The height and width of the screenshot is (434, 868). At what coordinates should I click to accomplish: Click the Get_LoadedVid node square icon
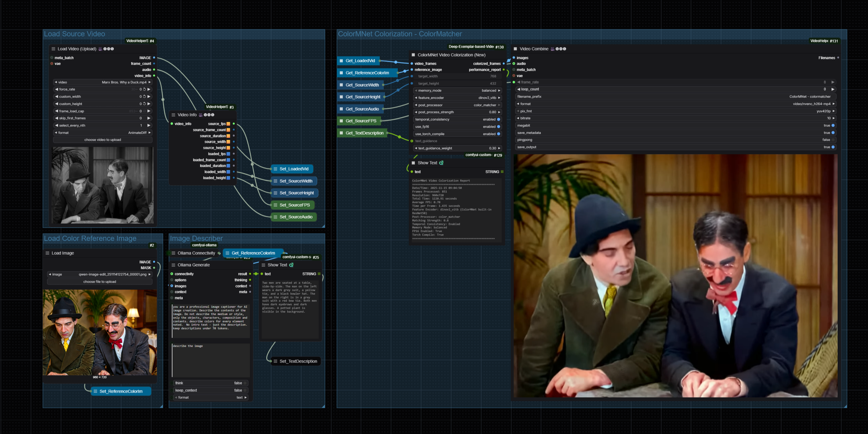pos(341,61)
